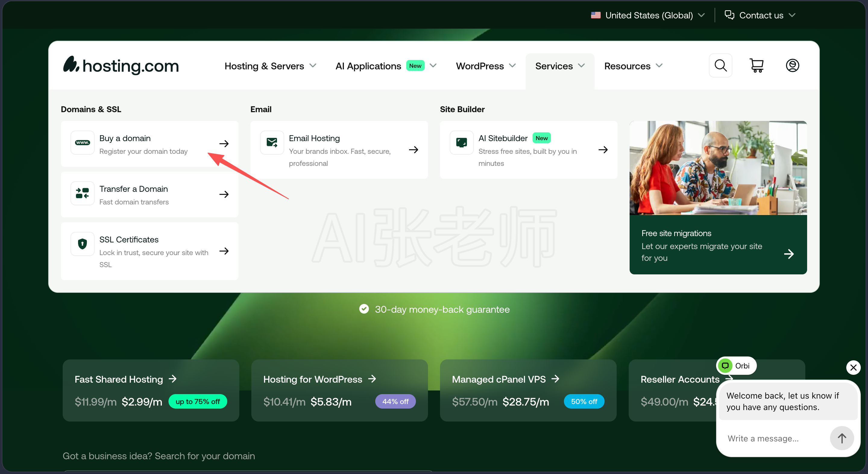Send the chat message with the up arrow
The width and height of the screenshot is (868, 474).
click(842, 438)
